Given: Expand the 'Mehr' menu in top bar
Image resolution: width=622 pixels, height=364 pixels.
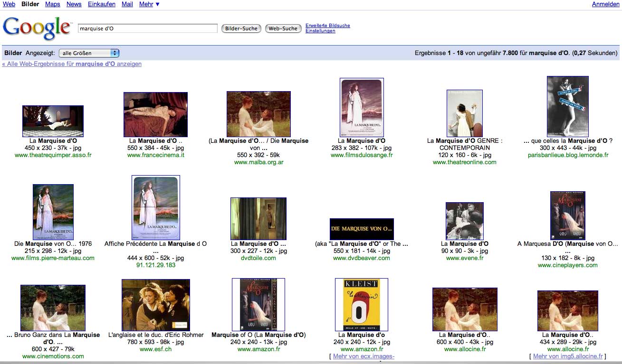Looking at the screenshot, I should [x=149, y=4].
